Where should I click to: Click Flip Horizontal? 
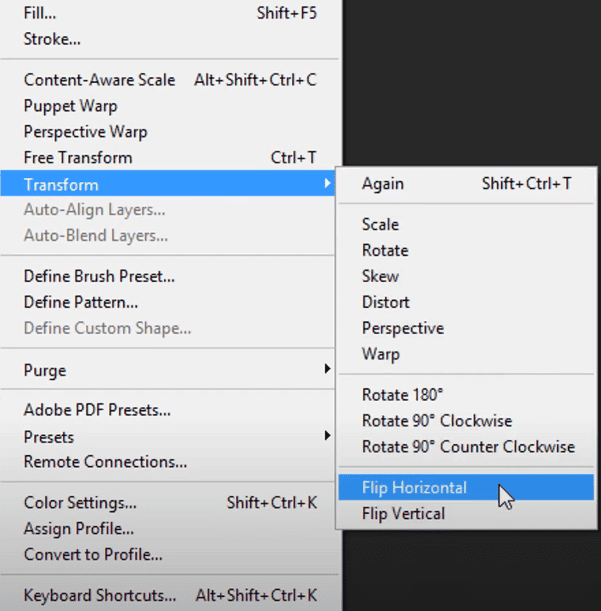414,488
